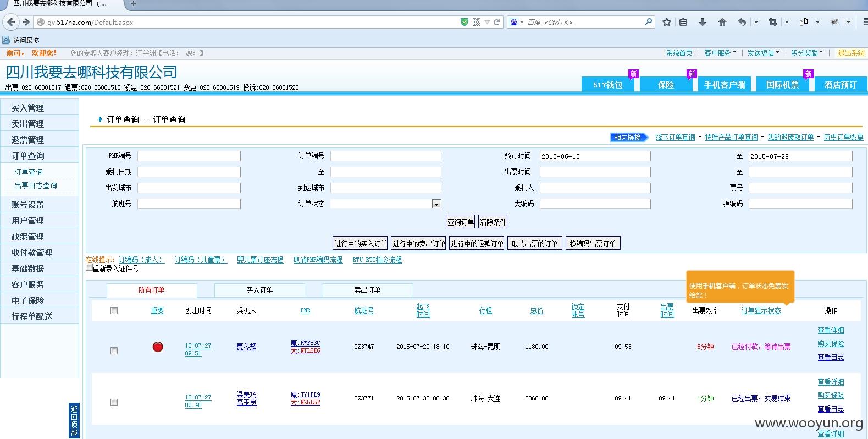Click the 换编码出票订单 button
Viewport: 868px width, 439px height.
(x=593, y=243)
